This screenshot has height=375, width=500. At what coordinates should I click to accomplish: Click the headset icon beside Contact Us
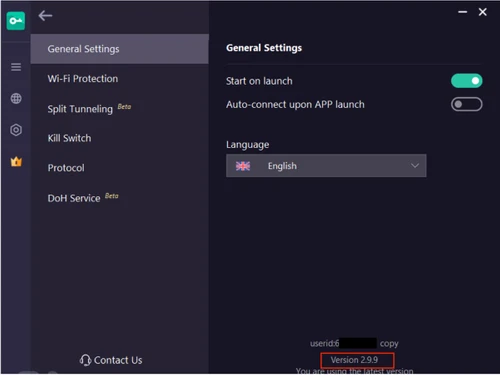pos(85,360)
